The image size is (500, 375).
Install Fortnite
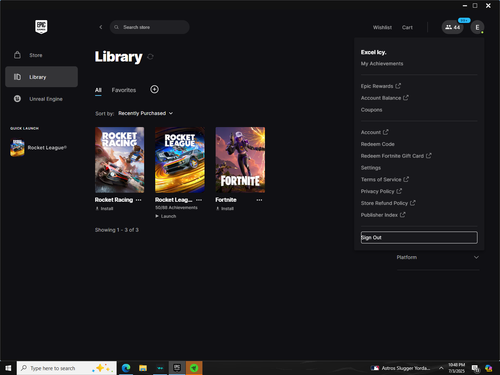(x=225, y=209)
